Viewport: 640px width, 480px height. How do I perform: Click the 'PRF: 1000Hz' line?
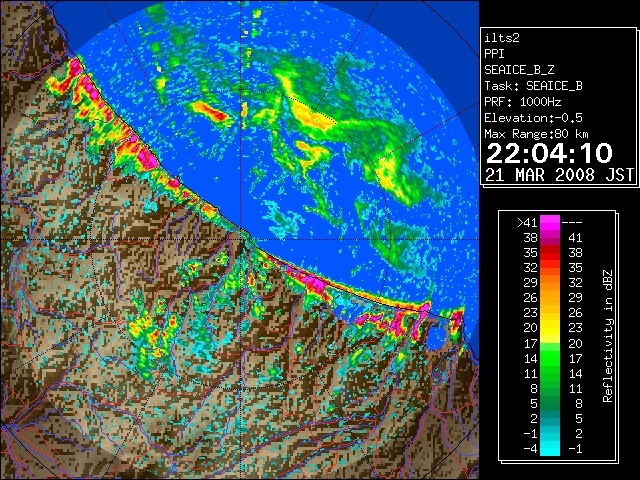click(523, 102)
